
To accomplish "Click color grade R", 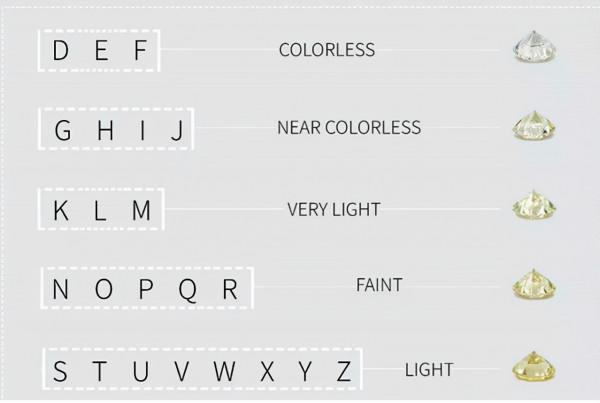I will tap(229, 290).
